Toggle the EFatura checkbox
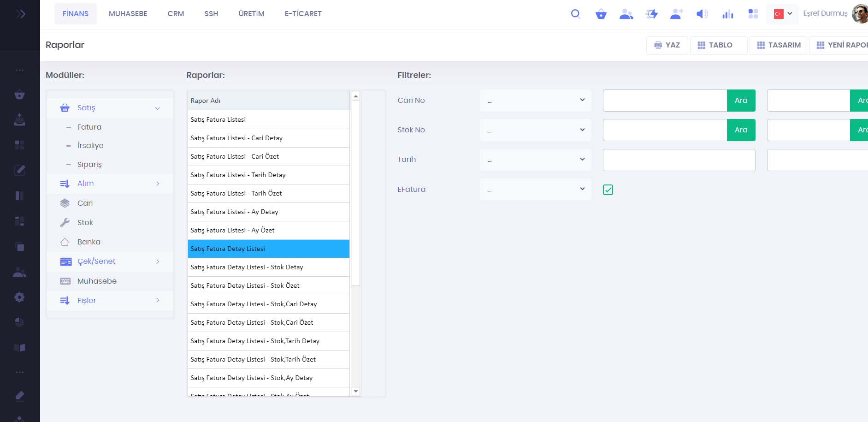868x422 pixels. click(x=608, y=190)
